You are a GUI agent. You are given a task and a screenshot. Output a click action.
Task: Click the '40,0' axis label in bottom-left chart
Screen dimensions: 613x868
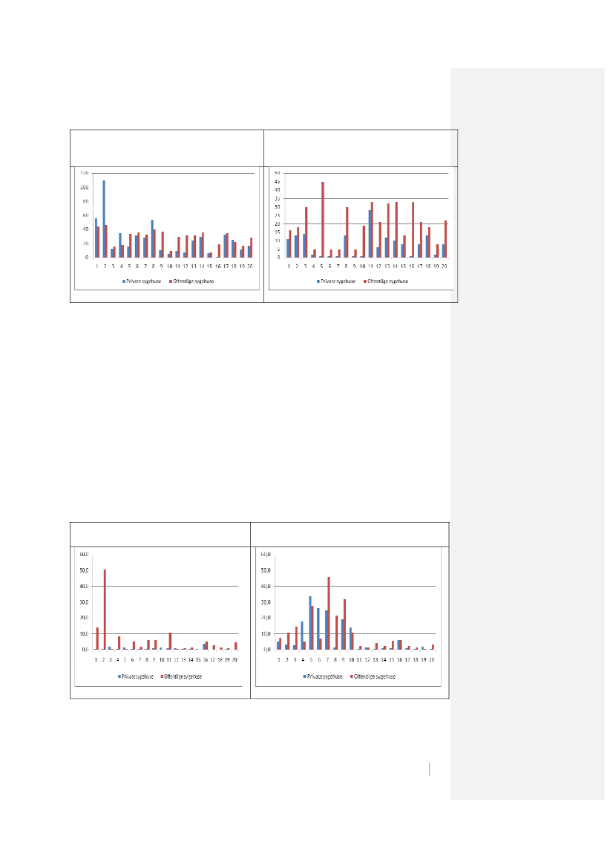[x=84, y=587]
